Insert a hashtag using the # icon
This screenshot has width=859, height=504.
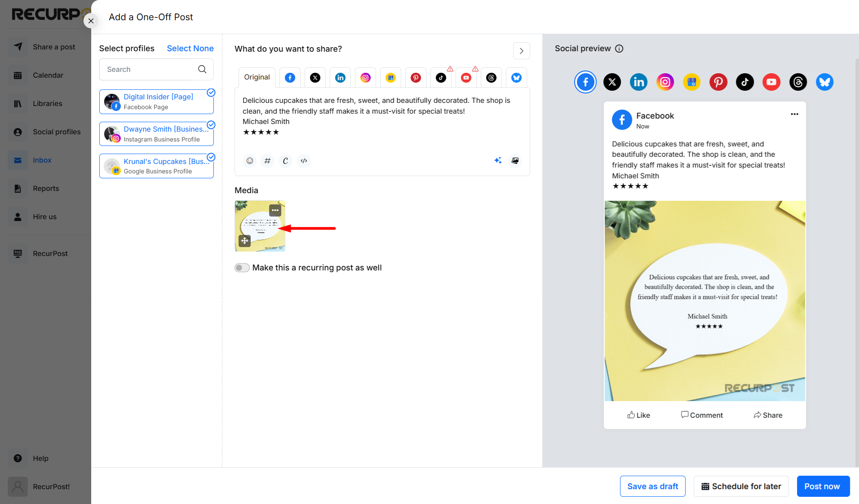(x=267, y=161)
